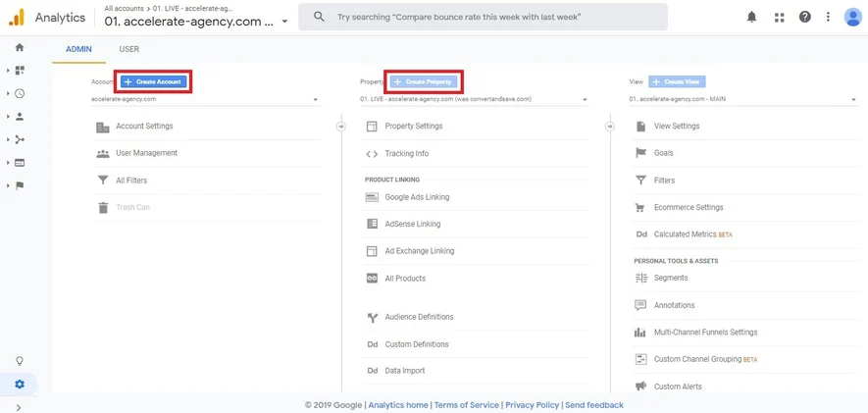The height and width of the screenshot is (413, 868).
Task: Open the Help question mark icon
Action: (805, 17)
